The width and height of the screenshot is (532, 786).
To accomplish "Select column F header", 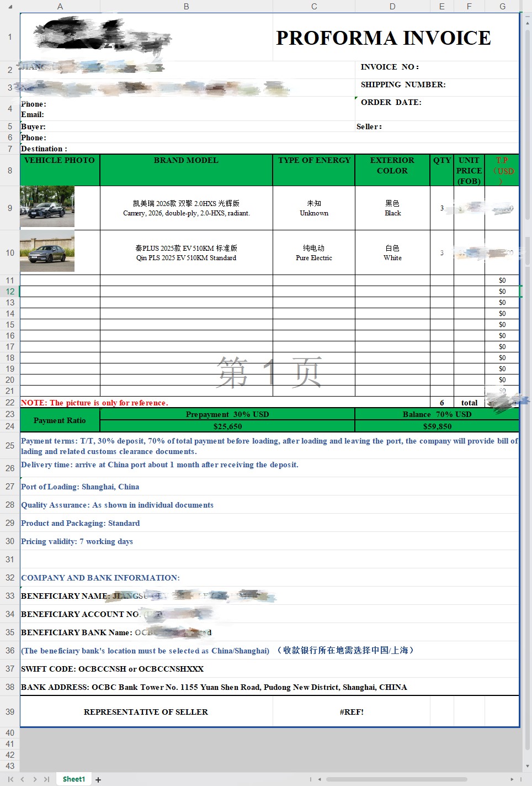I will [x=469, y=7].
